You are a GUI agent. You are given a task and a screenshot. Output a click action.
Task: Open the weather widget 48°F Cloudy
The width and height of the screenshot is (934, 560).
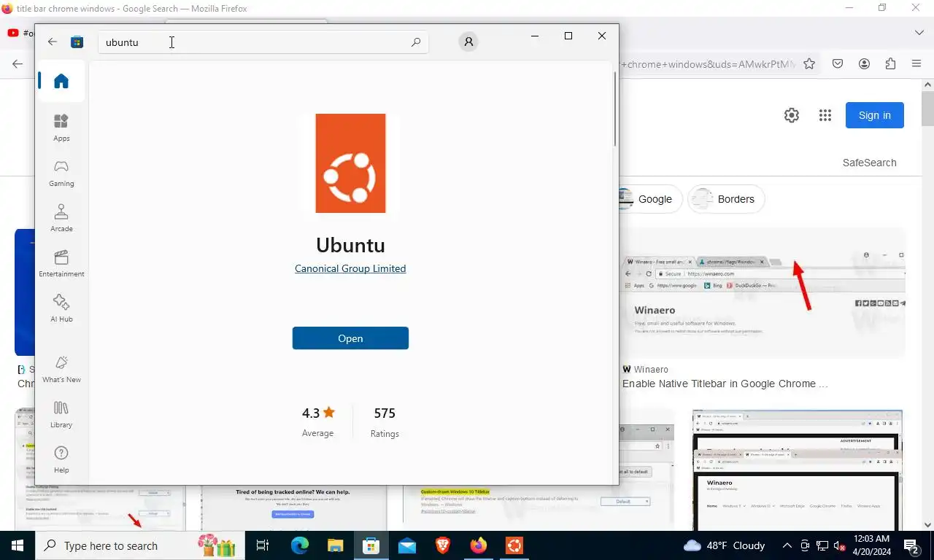coord(725,545)
